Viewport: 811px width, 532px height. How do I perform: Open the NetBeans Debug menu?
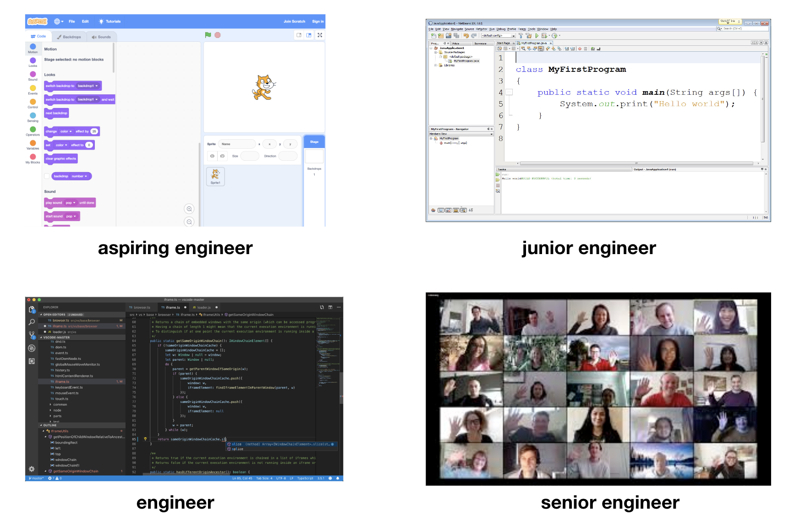tap(501, 29)
